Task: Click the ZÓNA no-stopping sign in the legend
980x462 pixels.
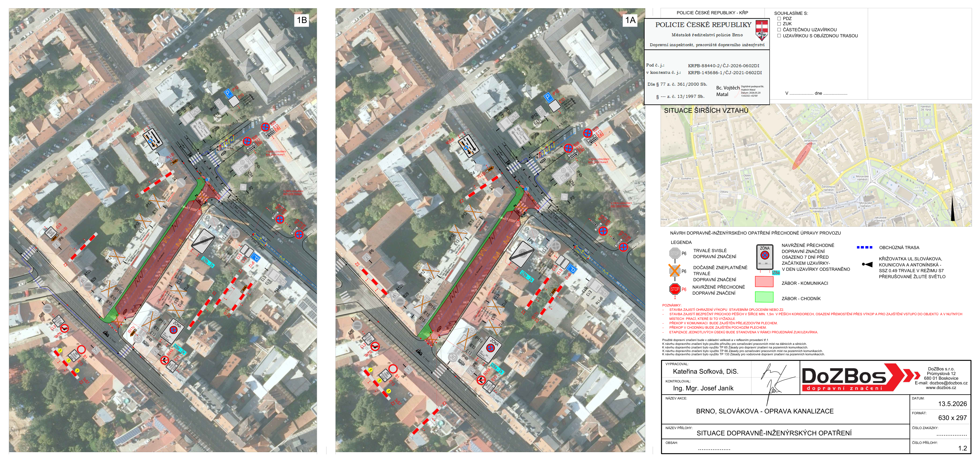Action: click(765, 257)
